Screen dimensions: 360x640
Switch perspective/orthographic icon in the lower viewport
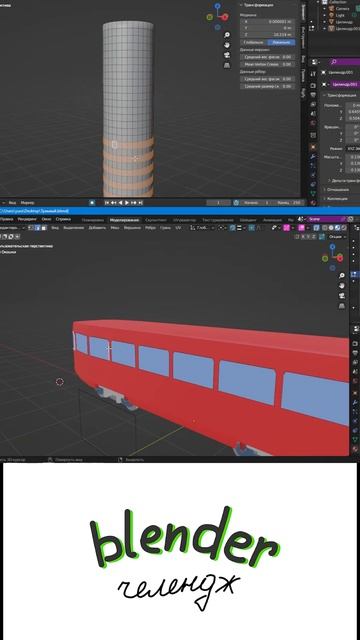342,306
